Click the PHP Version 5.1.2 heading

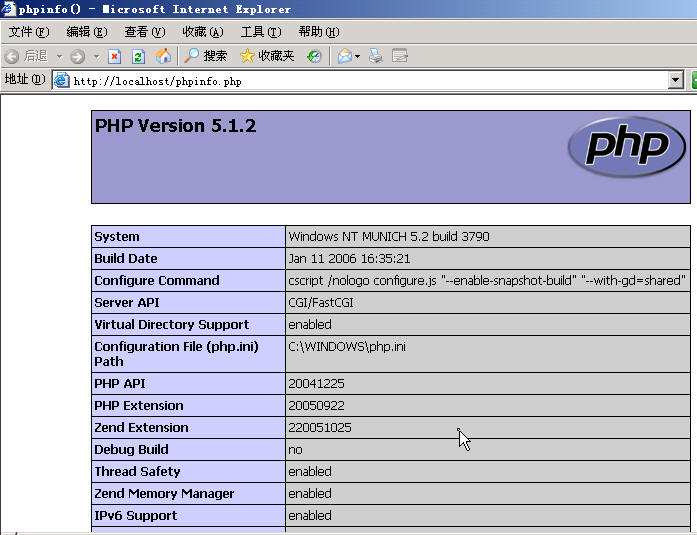pos(176,126)
